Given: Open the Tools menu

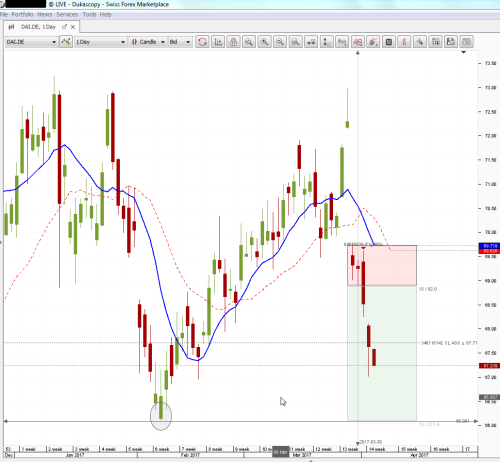Looking at the screenshot, I should [x=89, y=14].
